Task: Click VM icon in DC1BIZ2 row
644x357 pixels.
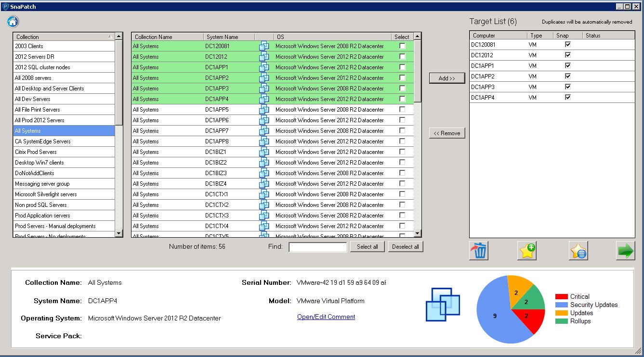Action: click(264, 163)
